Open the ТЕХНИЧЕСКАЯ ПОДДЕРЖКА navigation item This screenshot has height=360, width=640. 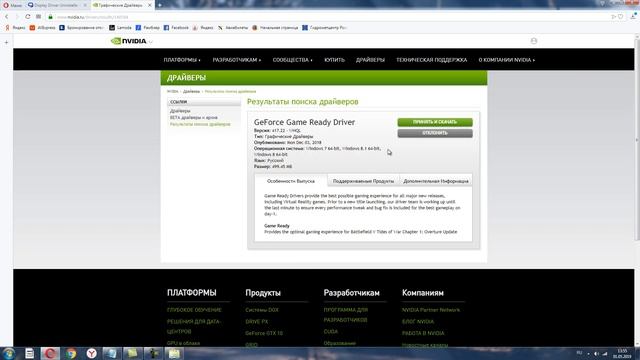[x=431, y=60]
